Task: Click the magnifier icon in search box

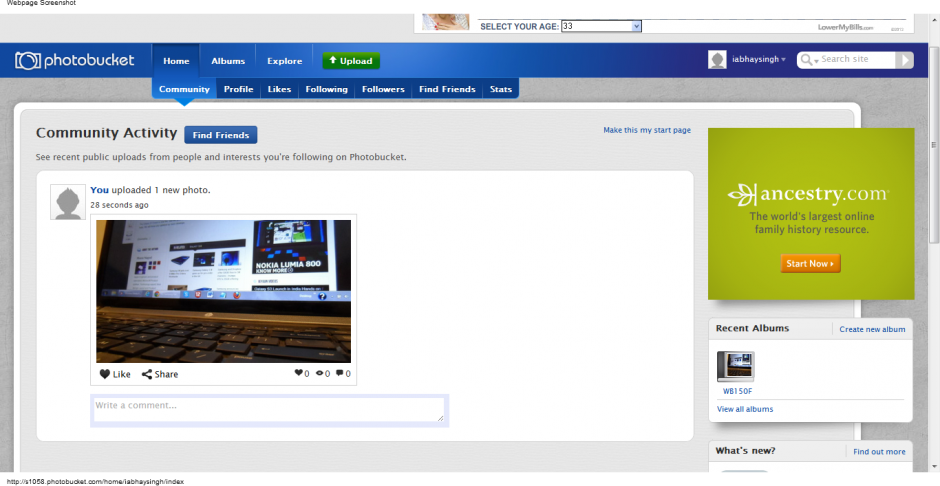Action: tap(806, 60)
